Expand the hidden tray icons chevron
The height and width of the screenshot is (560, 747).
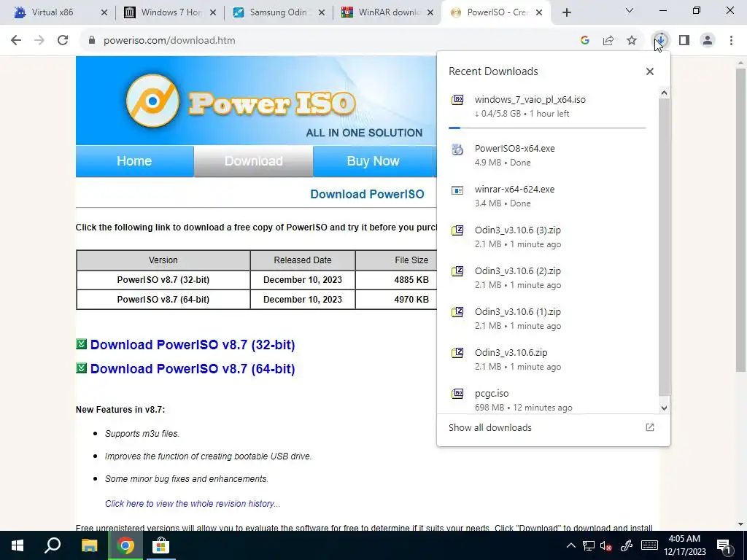pos(570,545)
